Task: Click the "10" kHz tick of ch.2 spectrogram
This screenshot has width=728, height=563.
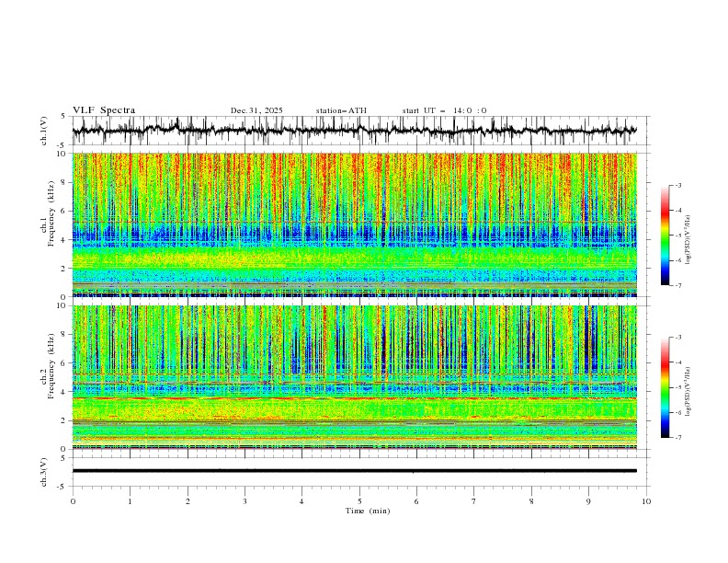Action: click(62, 305)
